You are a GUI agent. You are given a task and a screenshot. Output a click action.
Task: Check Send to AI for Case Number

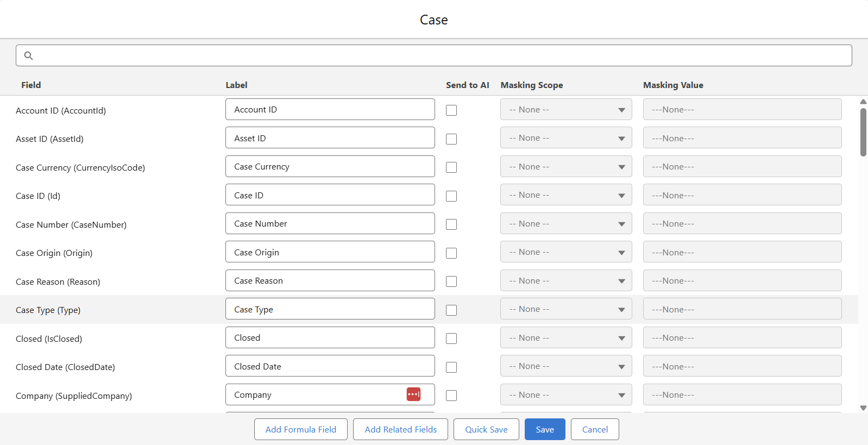click(x=451, y=224)
